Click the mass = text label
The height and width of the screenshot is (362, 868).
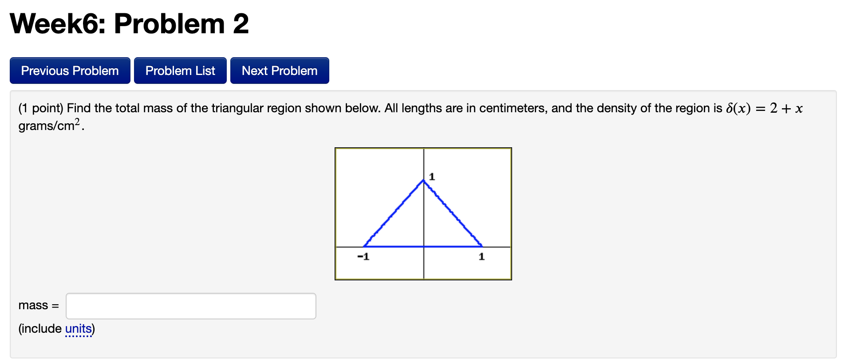click(x=38, y=305)
